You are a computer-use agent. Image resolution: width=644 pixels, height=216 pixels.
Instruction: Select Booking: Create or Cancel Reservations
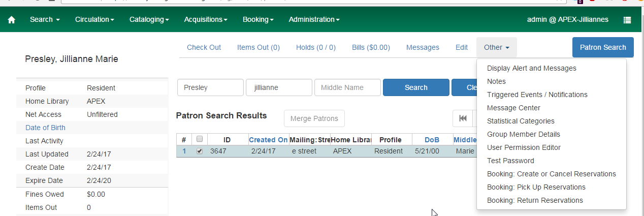coord(552,174)
